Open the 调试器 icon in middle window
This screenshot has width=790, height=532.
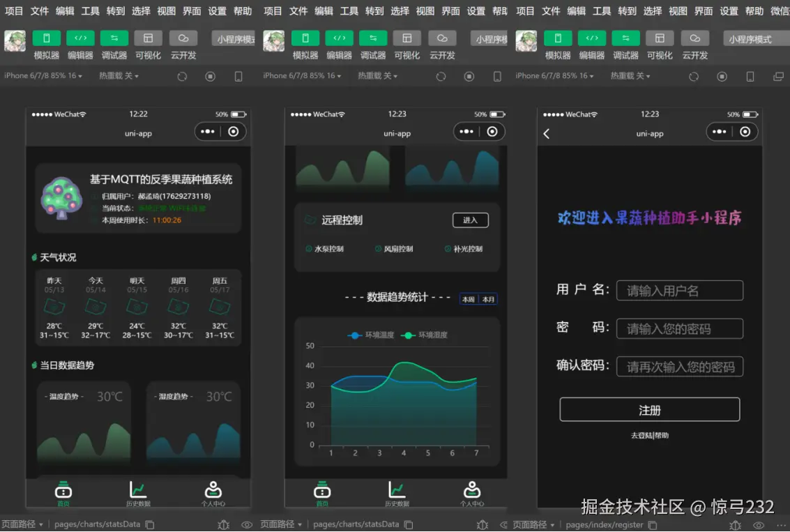pyautogui.click(x=373, y=38)
